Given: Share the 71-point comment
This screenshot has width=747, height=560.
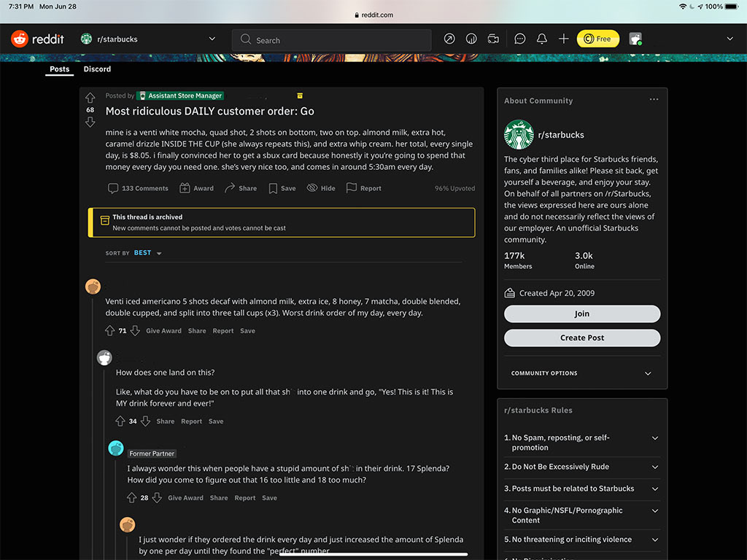Looking at the screenshot, I should point(197,331).
